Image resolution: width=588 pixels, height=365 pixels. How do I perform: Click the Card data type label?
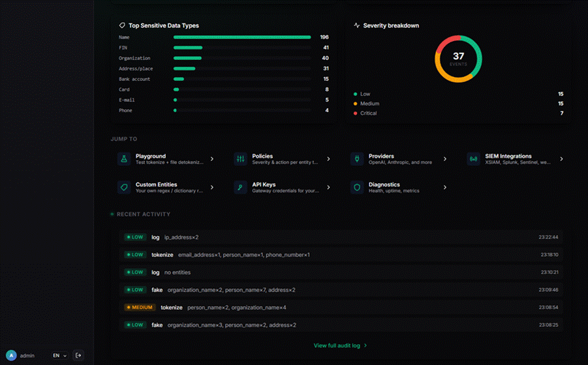124,89
